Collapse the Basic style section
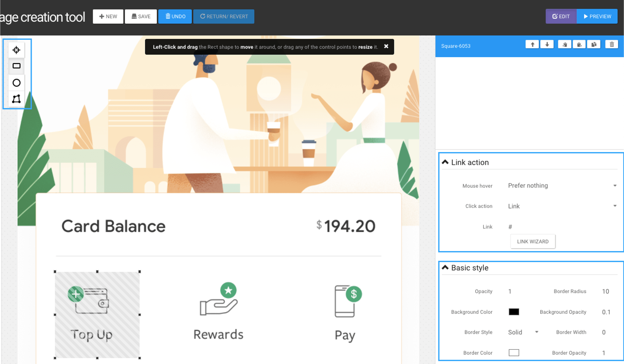The height and width of the screenshot is (364, 624). [x=445, y=268]
